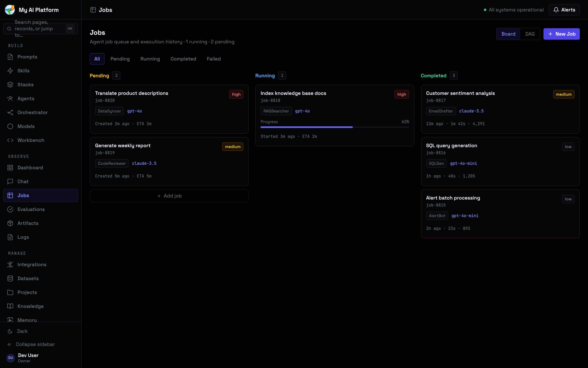Click the Projects folder icon
The width and height of the screenshot is (588, 368).
[10, 292]
